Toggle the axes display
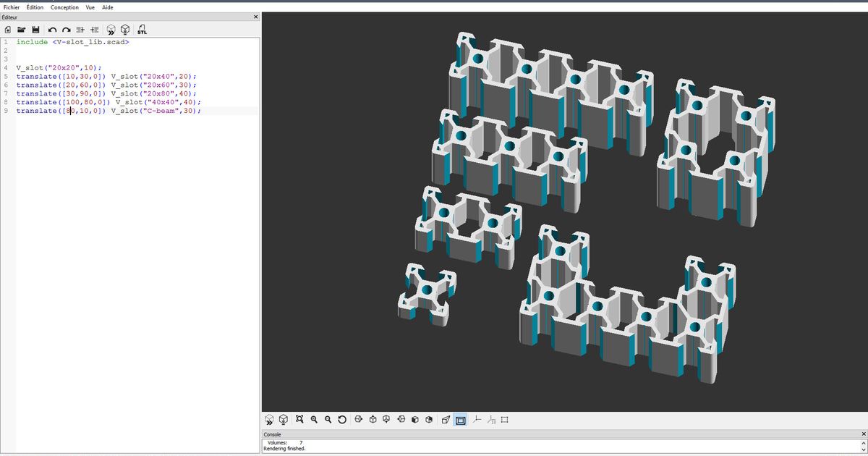The width and height of the screenshot is (868, 456). (x=476, y=419)
